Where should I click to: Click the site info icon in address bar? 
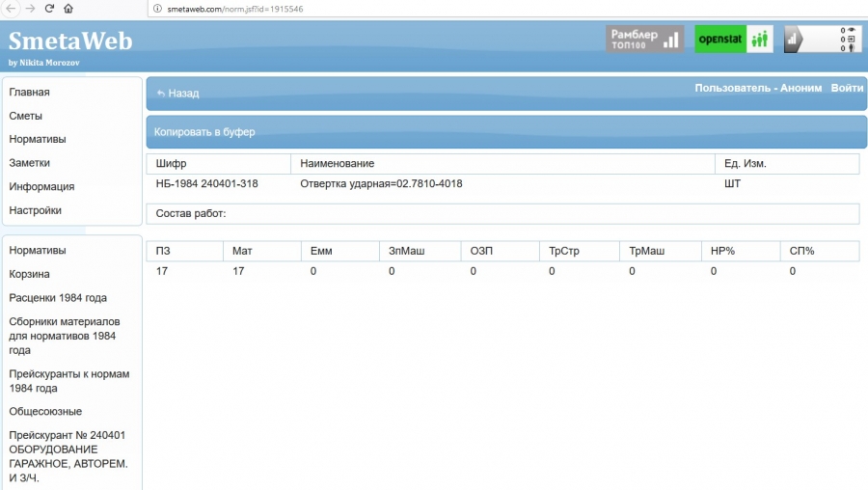pos(155,8)
